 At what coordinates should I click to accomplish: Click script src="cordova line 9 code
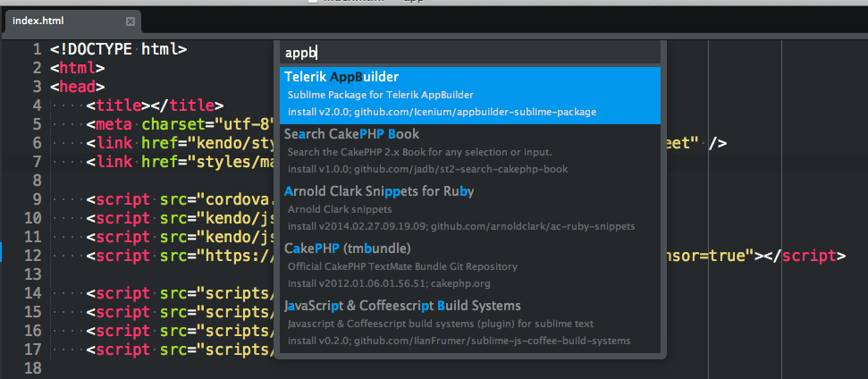coord(181,199)
